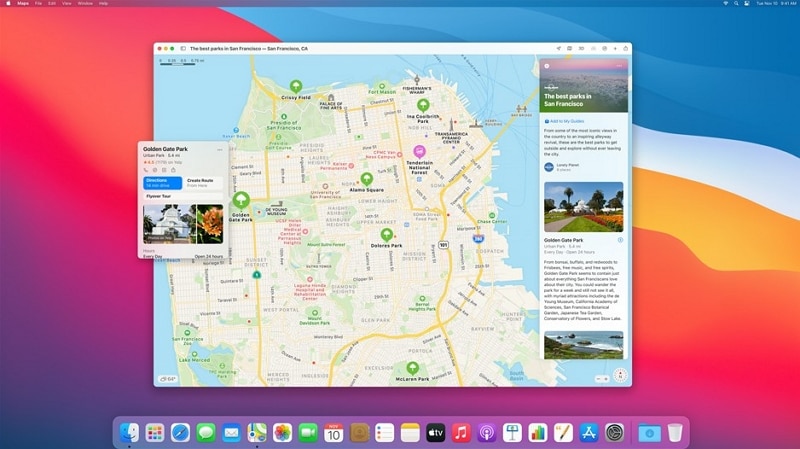Click the Wi-Fi status icon in the menu bar

(726, 3)
